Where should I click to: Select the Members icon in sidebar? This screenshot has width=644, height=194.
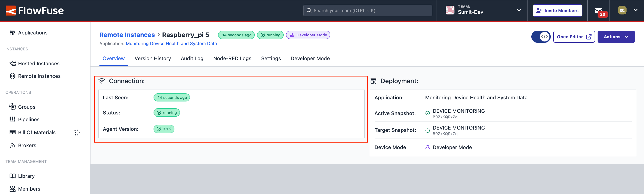click(x=12, y=188)
